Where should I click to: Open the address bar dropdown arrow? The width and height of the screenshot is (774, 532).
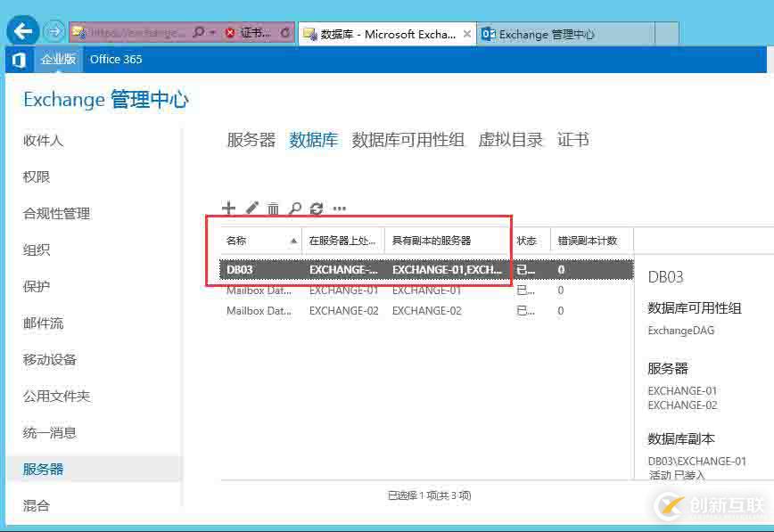213,33
